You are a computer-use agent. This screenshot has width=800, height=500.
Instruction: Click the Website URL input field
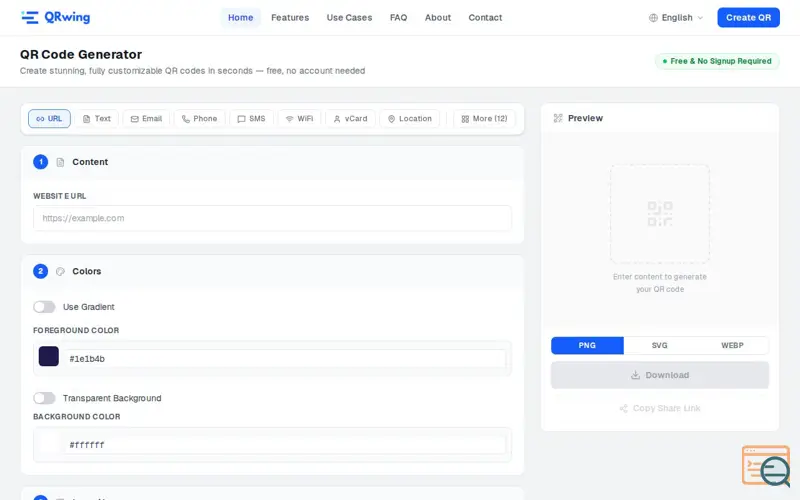click(272, 218)
